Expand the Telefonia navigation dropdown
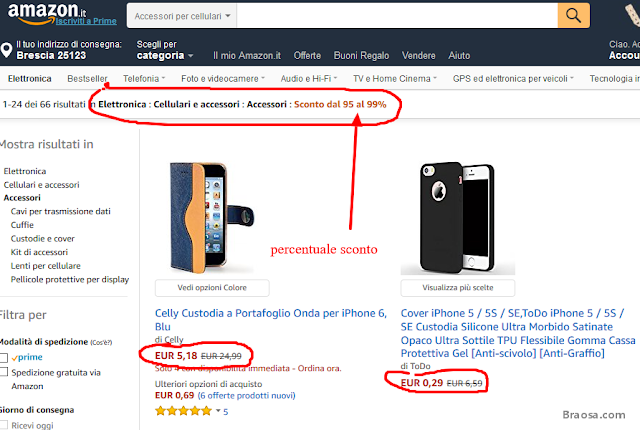This screenshot has width=640, height=430. (144, 78)
